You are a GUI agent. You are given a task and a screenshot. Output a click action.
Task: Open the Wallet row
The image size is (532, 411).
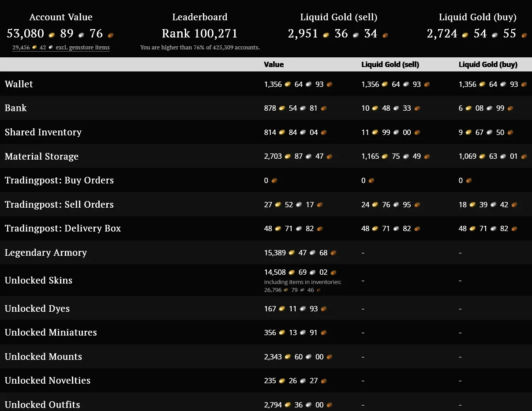[266, 84]
